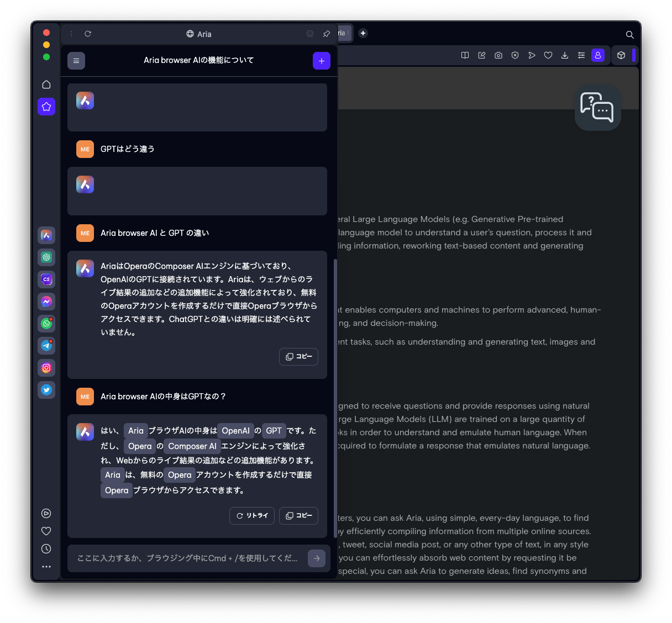Click the Aria panel title with globe
Image resolution: width=672 pixels, height=623 pixels.
pos(199,34)
